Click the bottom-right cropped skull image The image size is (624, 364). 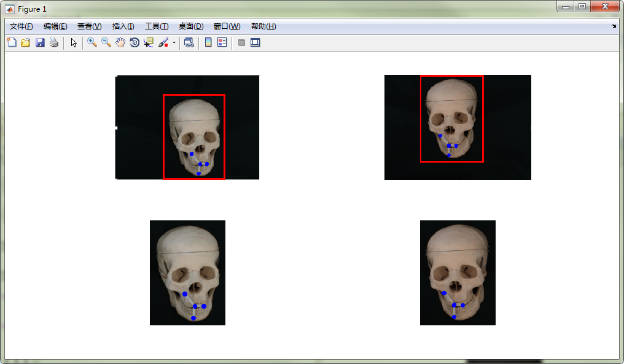click(x=458, y=273)
